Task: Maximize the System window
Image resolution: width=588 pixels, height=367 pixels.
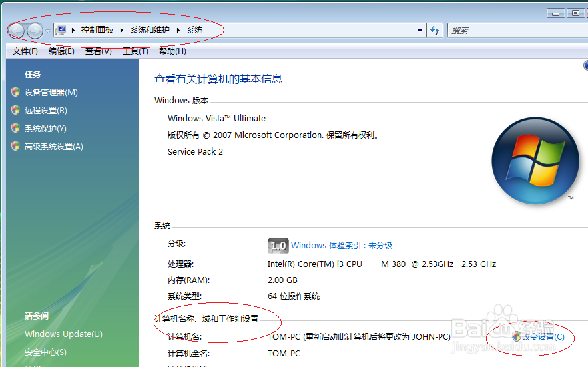Action: [x=575, y=13]
